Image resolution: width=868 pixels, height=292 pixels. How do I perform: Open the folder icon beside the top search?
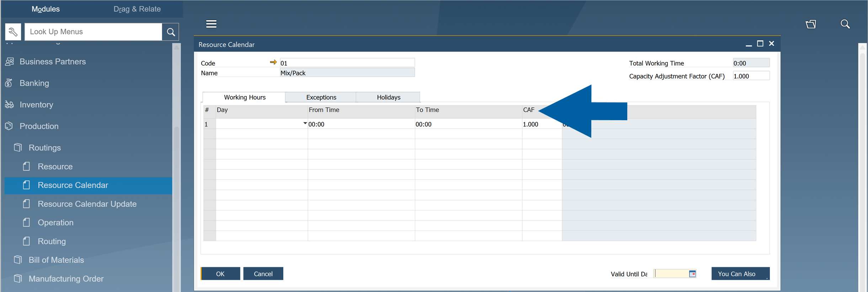click(x=811, y=24)
